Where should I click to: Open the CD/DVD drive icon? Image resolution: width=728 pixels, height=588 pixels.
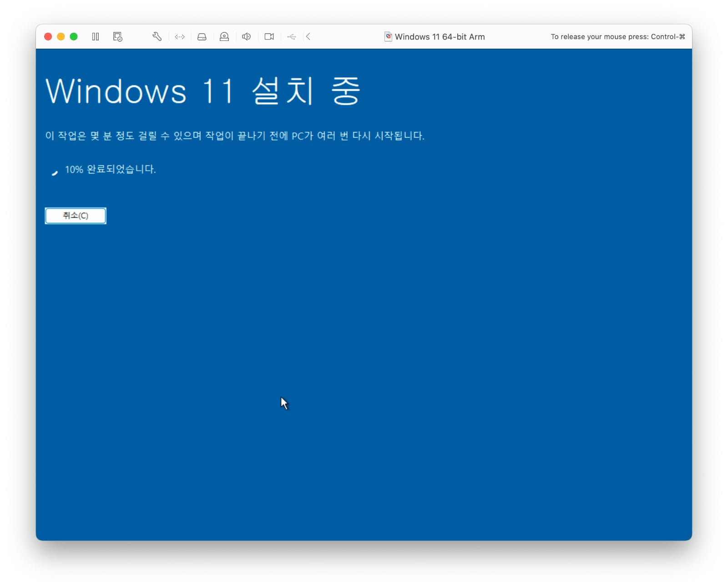tap(224, 36)
